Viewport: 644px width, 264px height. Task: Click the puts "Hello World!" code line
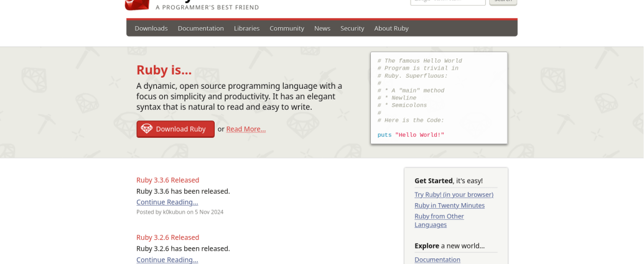pos(411,135)
